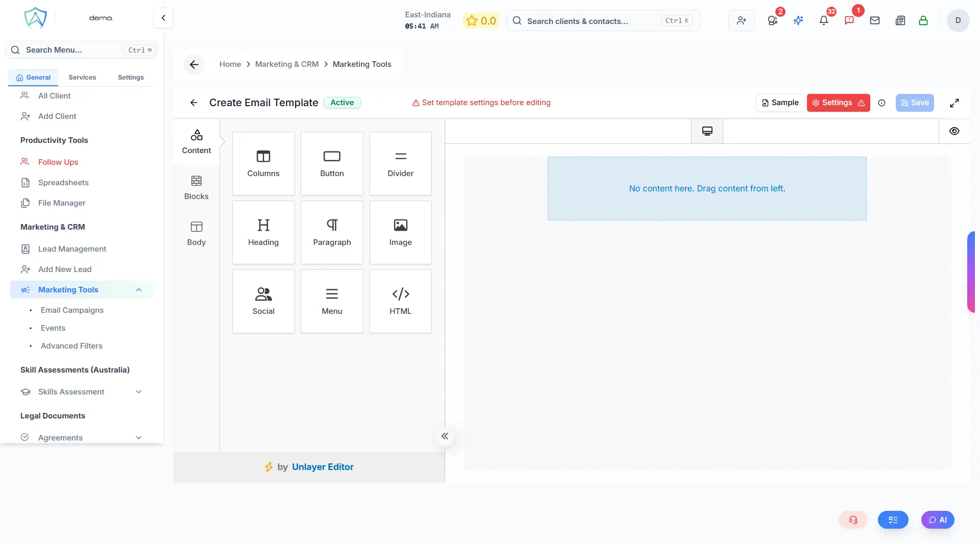980x544 pixels.
Task: Expand the Agreements section
Action: (139, 438)
